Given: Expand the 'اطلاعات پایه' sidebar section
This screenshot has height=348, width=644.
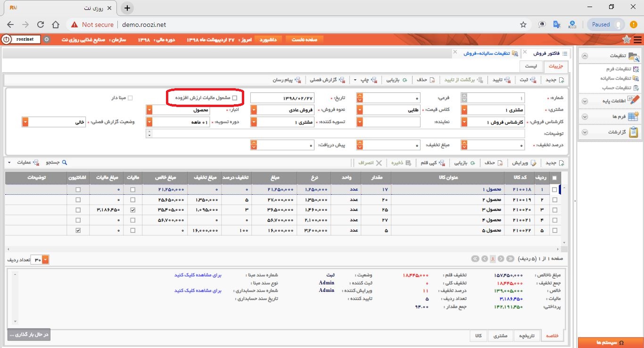Looking at the screenshot, I should [x=610, y=101].
